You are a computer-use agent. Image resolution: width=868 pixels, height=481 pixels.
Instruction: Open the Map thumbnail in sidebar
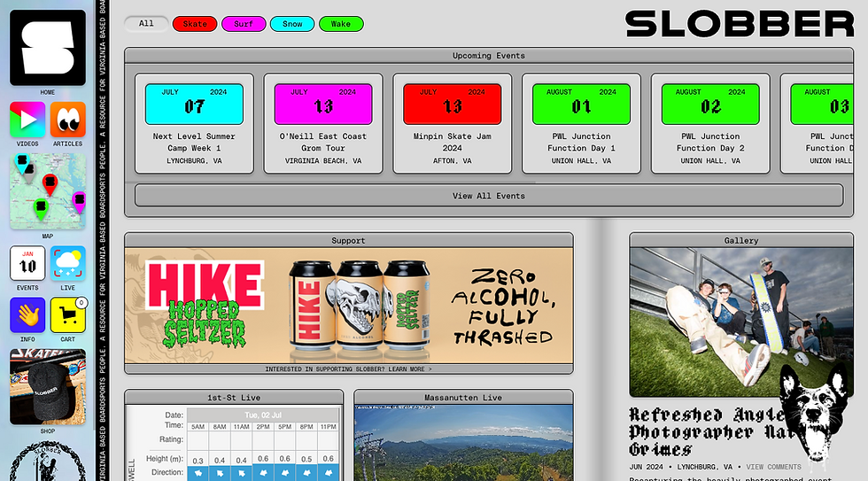point(48,191)
